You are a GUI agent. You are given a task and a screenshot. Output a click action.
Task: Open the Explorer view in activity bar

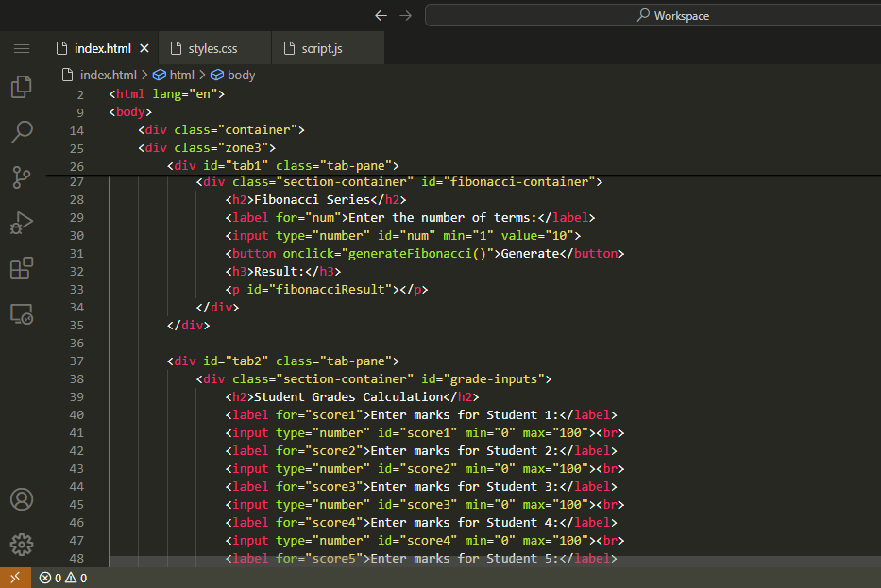click(21, 88)
